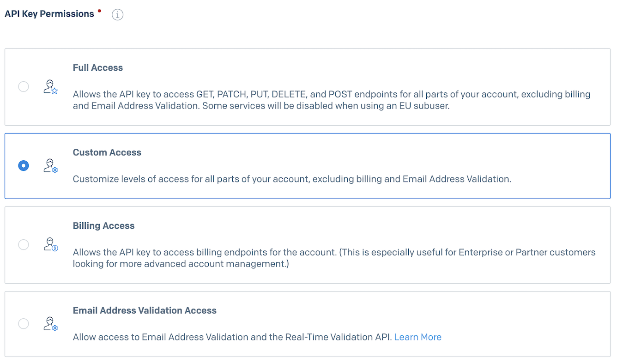Click the Full Access description about GET, PATCH endpoints
Screen dimensions: 617x364
click(332, 100)
